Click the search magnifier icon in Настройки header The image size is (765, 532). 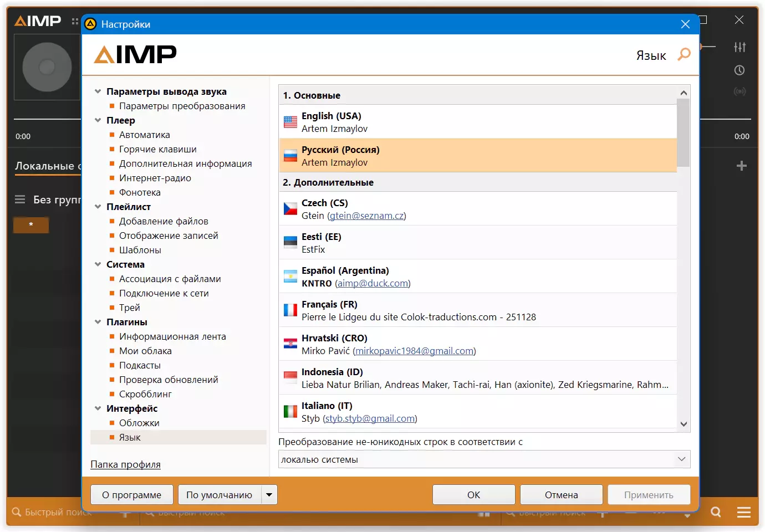685,54
